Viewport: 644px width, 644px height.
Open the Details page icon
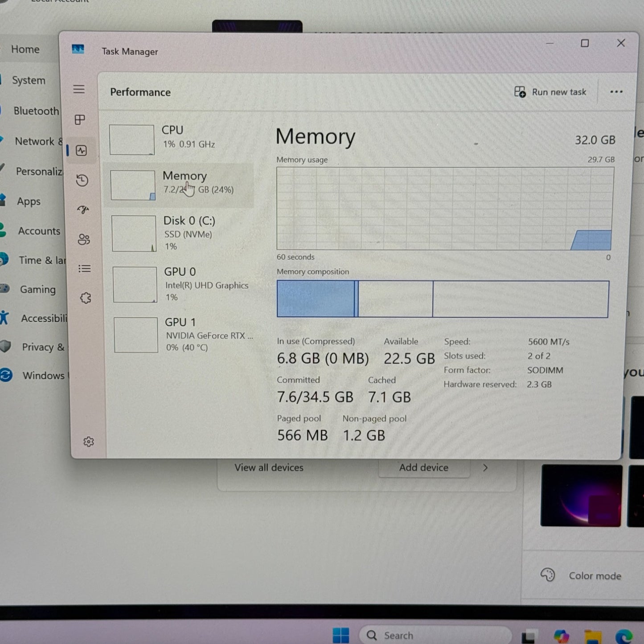click(x=85, y=269)
